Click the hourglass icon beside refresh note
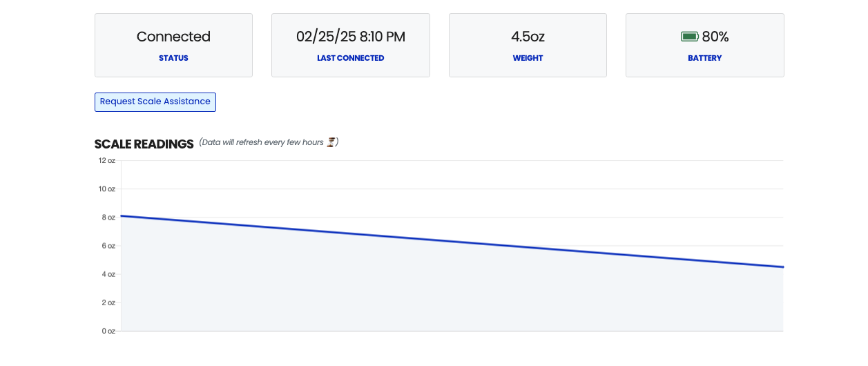Screen dimensions: 868x366 331,142
